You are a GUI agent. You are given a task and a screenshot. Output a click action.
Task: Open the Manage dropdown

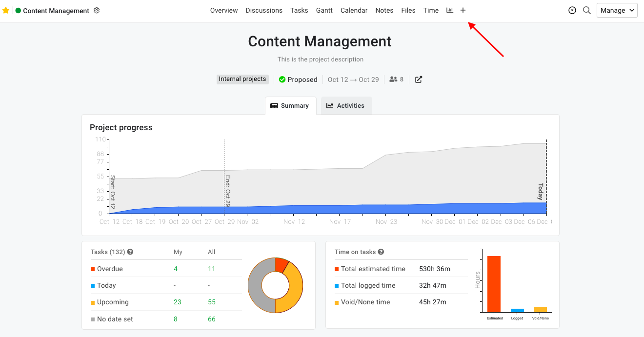pyautogui.click(x=617, y=10)
